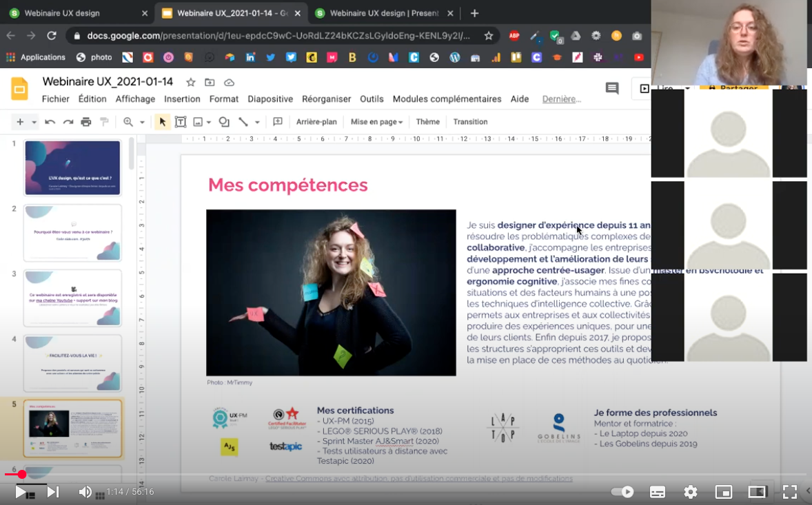Toggle YouTube autoplay switch

click(x=622, y=492)
